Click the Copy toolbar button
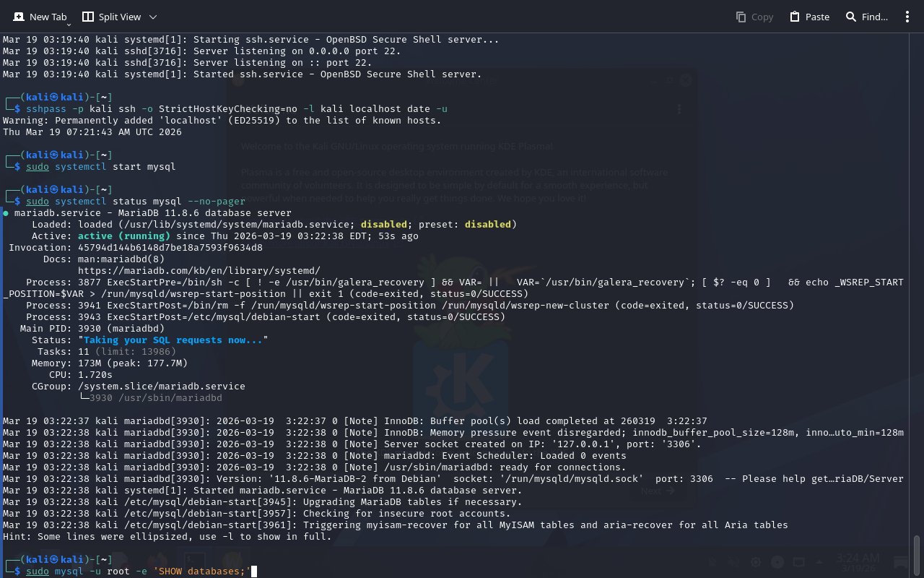The image size is (924, 578). pos(754,17)
